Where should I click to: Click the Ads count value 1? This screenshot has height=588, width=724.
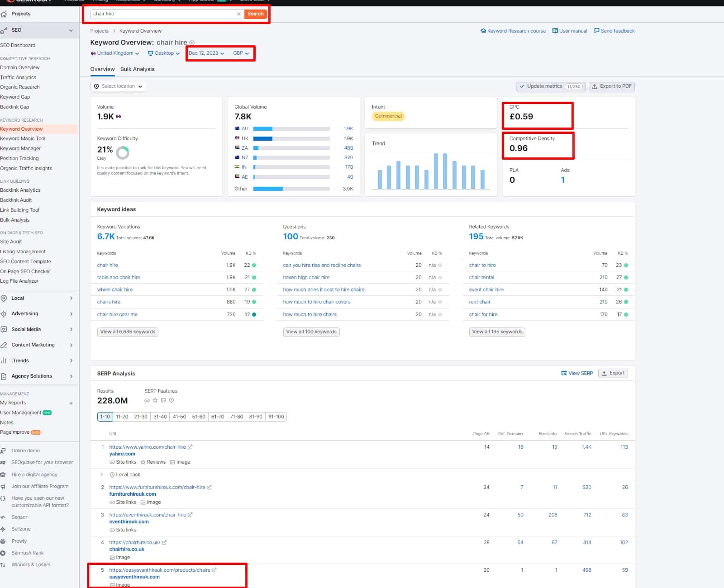click(x=563, y=180)
